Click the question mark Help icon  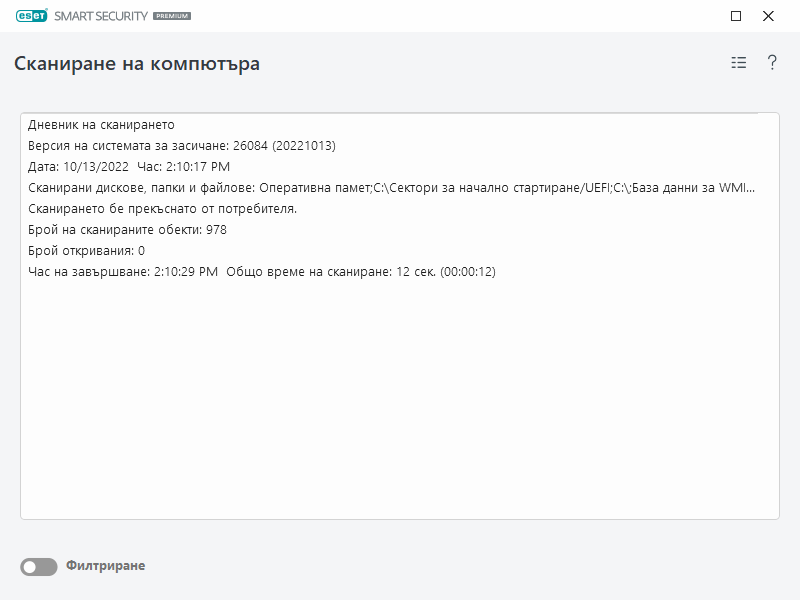pos(771,62)
